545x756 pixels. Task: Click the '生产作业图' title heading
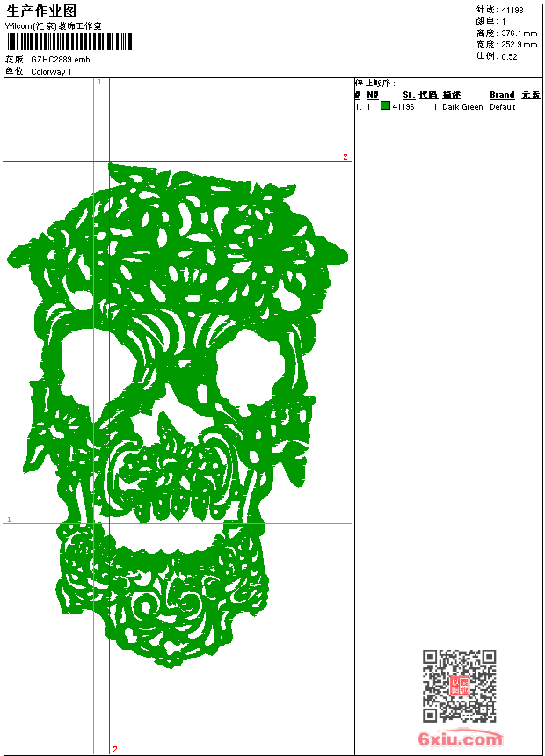(47, 11)
